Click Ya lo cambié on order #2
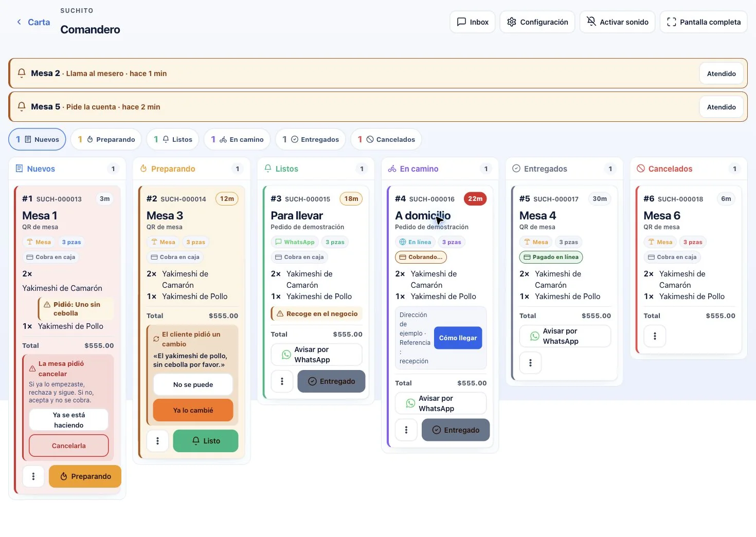756x537 pixels. (193, 410)
